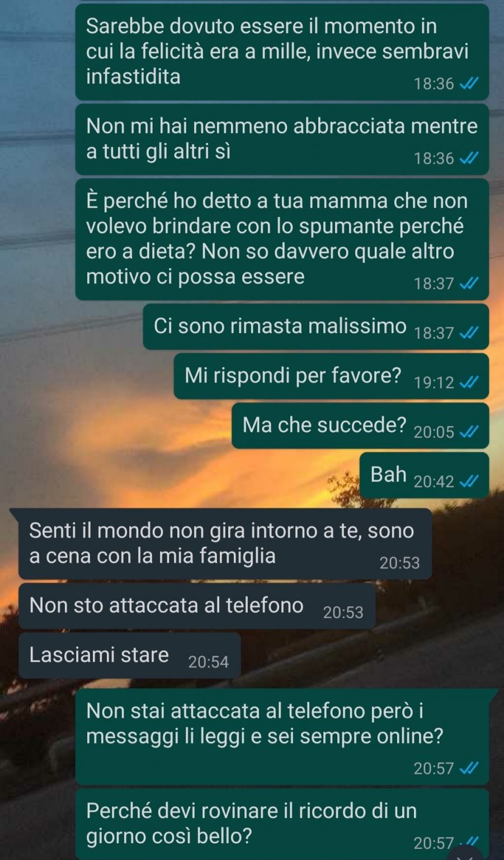Select the 'Sarebbe dovuto essere il momento' message

[x=282, y=53]
